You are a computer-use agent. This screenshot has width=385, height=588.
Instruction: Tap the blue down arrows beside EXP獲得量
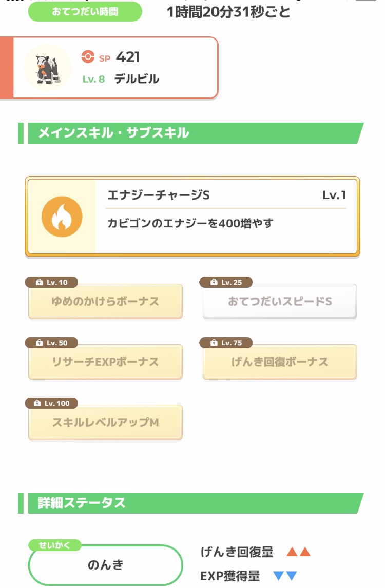pos(285,576)
